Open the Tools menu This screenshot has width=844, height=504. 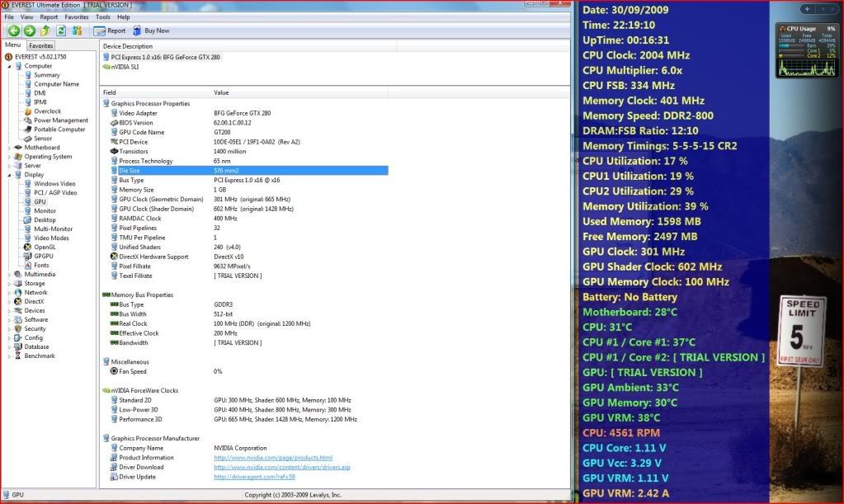pyautogui.click(x=103, y=16)
